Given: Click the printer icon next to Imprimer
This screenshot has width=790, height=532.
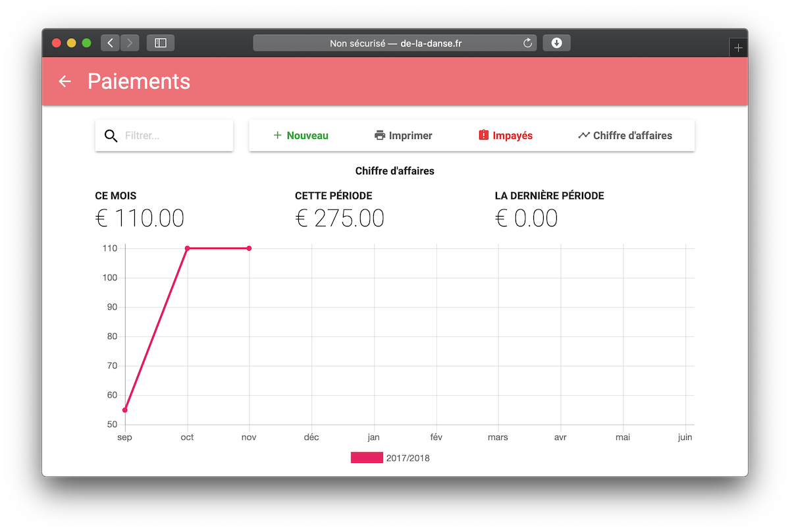Looking at the screenshot, I should pyautogui.click(x=380, y=136).
